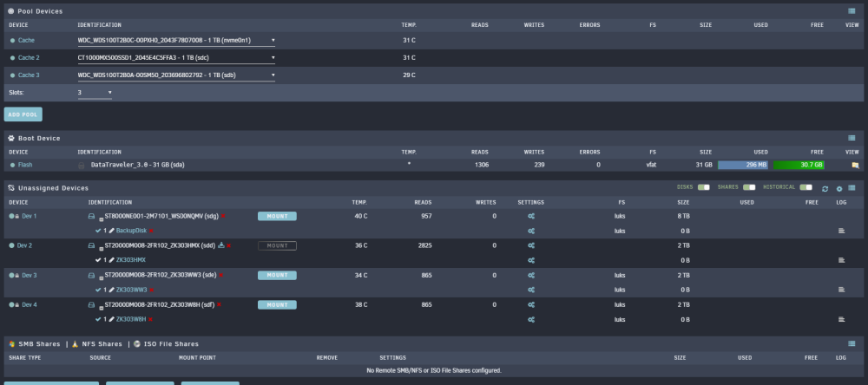The image size is (868, 385).
Task: Open the Cache pool device link
Action: (x=26, y=41)
